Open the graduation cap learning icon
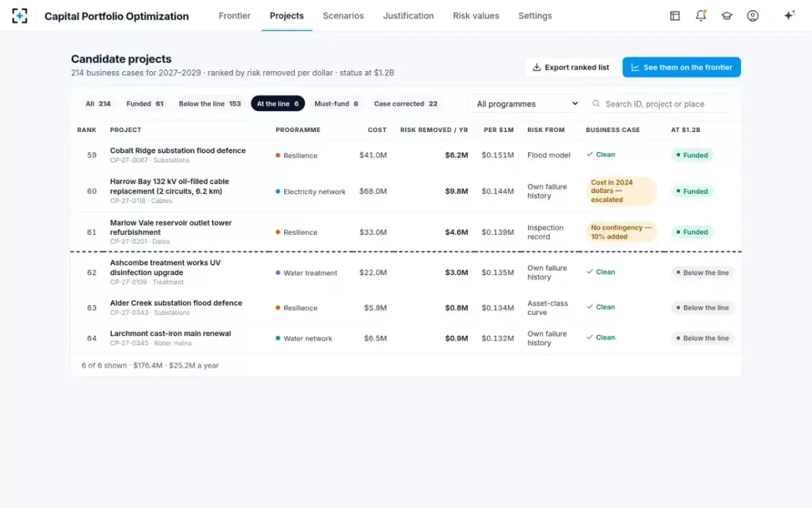Viewport: 812px width, 508px height. point(727,16)
